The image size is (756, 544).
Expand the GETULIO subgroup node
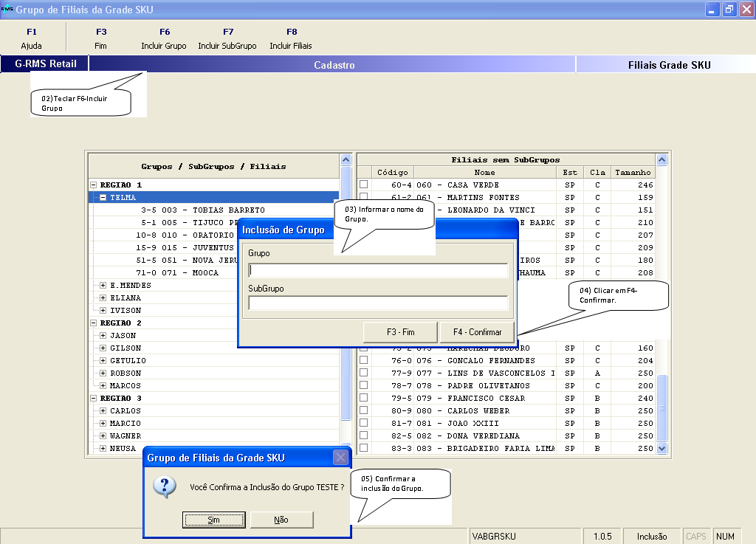click(x=103, y=360)
